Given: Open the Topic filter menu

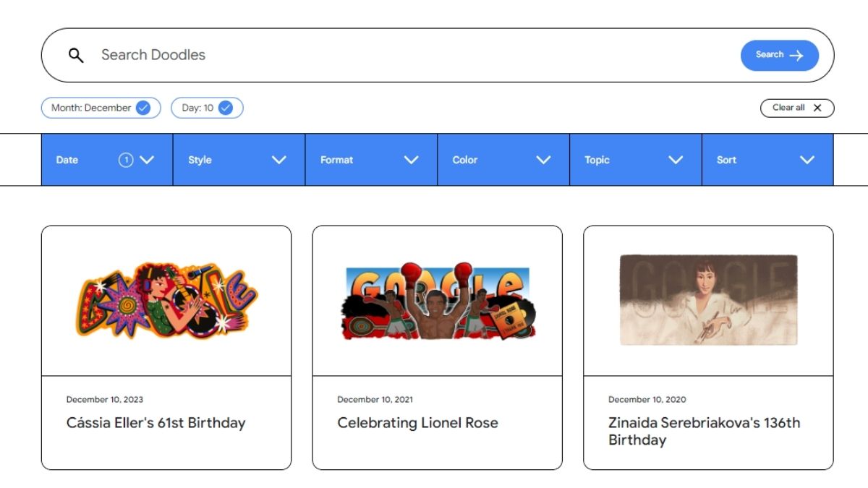Looking at the screenshot, I should click(x=635, y=160).
